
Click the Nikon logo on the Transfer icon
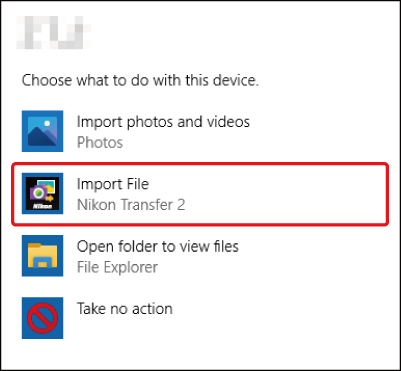pyautogui.click(x=43, y=206)
